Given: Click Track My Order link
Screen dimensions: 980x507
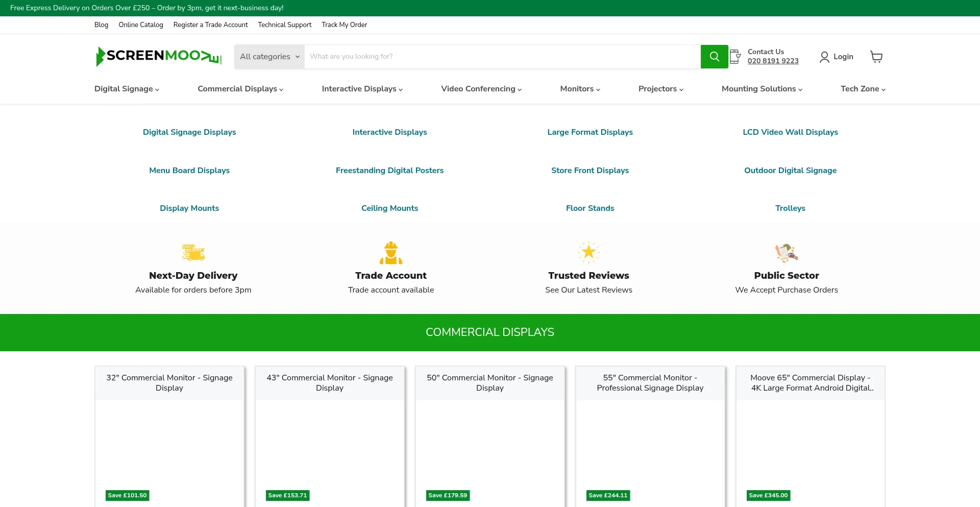Looking at the screenshot, I should coord(344,25).
